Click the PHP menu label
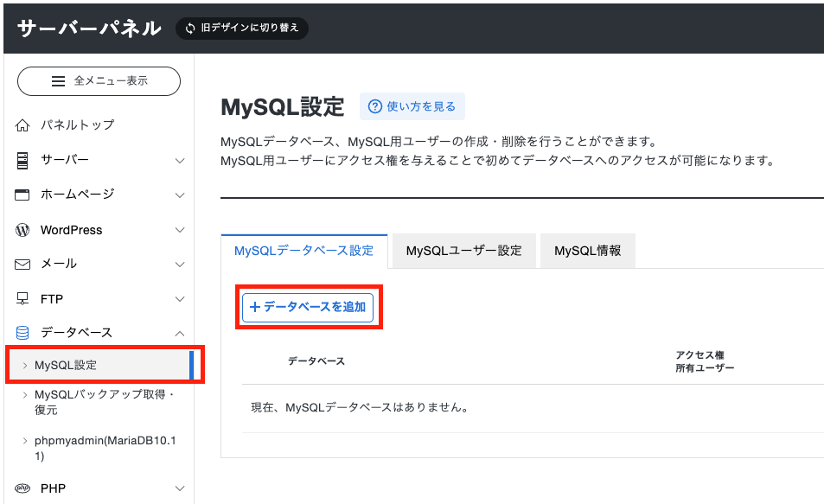The image size is (824, 504). pos(53,488)
